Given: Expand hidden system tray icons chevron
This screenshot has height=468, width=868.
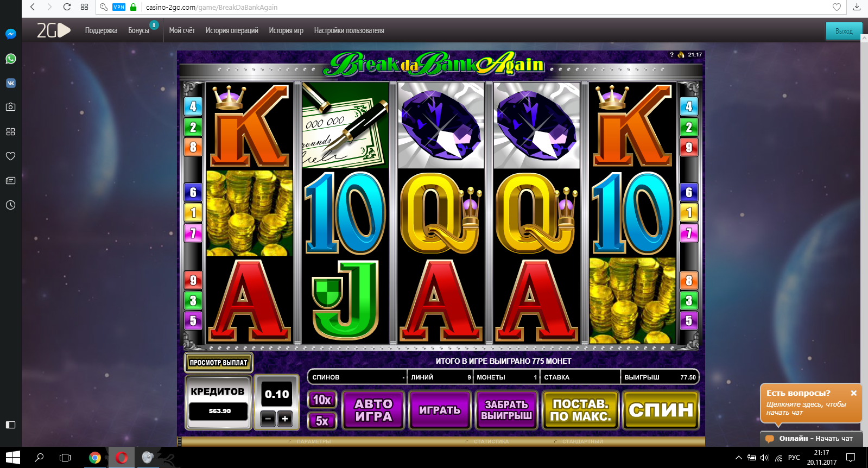Looking at the screenshot, I should pyautogui.click(x=738, y=458).
